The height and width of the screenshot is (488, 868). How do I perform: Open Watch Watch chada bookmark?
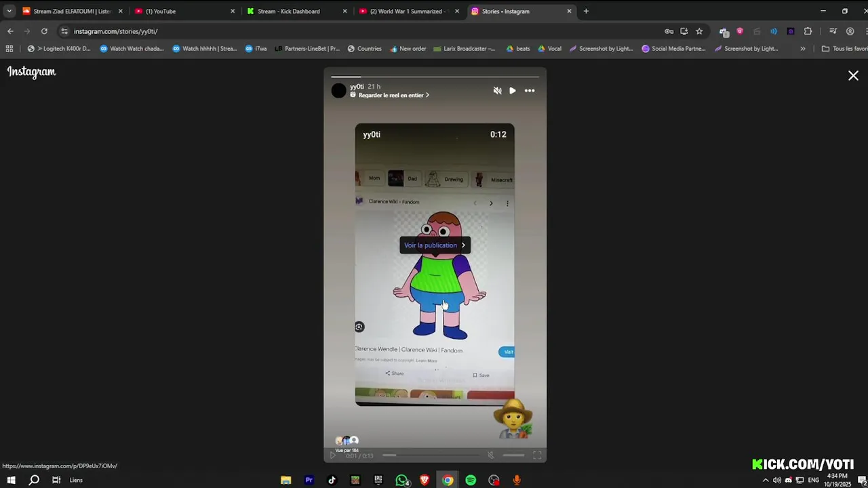132,49
